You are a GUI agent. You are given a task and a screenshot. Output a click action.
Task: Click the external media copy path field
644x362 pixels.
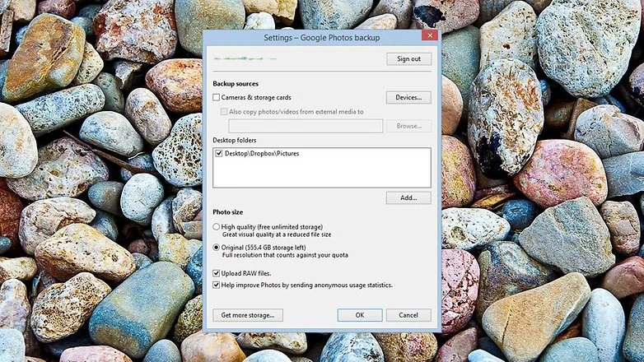point(306,126)
